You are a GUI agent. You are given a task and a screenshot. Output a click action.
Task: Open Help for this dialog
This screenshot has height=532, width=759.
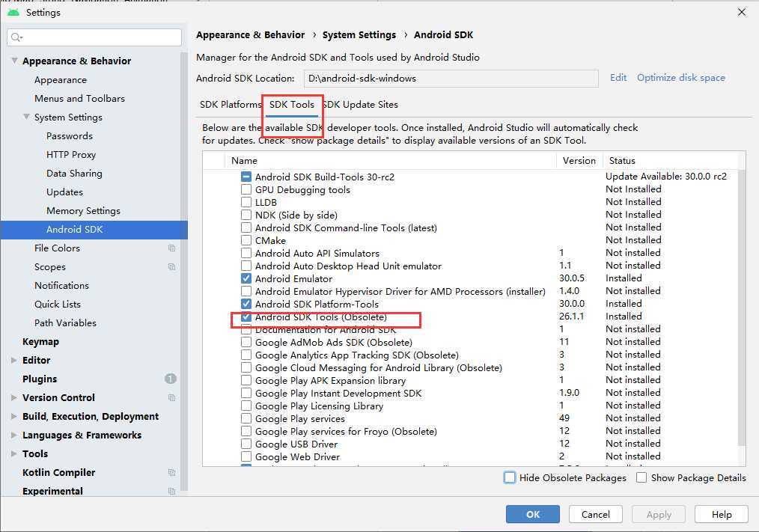(722, 514)
